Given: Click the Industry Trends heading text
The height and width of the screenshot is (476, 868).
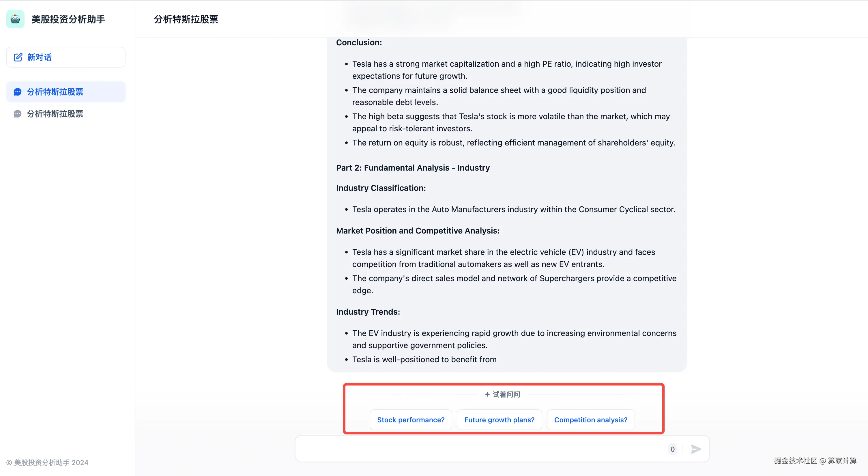Looking at the screenshot, I should 368,312.
